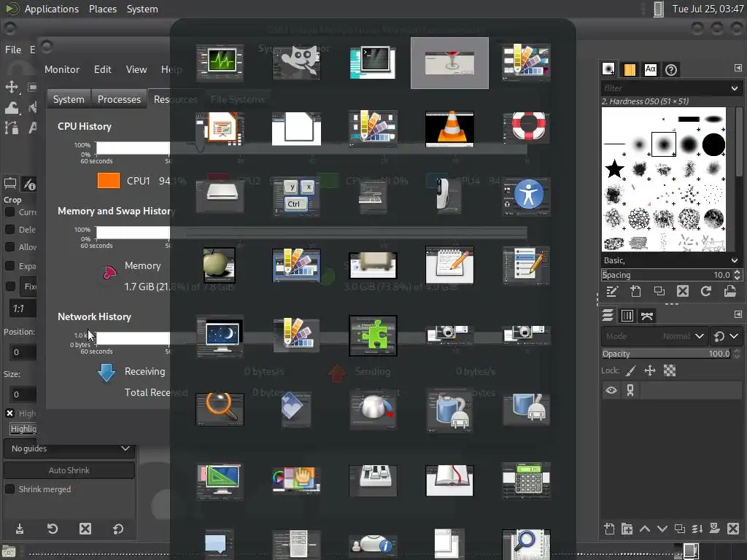747x560 pixels.
Task: Open System Monitor's Edit menu
Action: point(102,69)
